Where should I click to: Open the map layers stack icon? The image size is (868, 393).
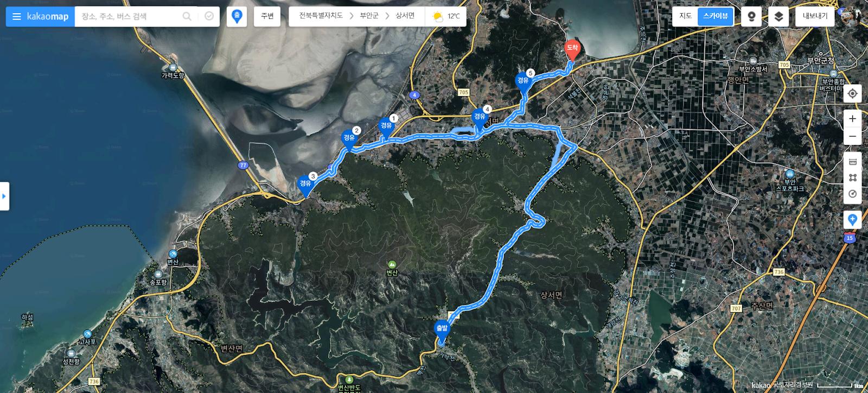pyautogui.click(x=778, y=17)
